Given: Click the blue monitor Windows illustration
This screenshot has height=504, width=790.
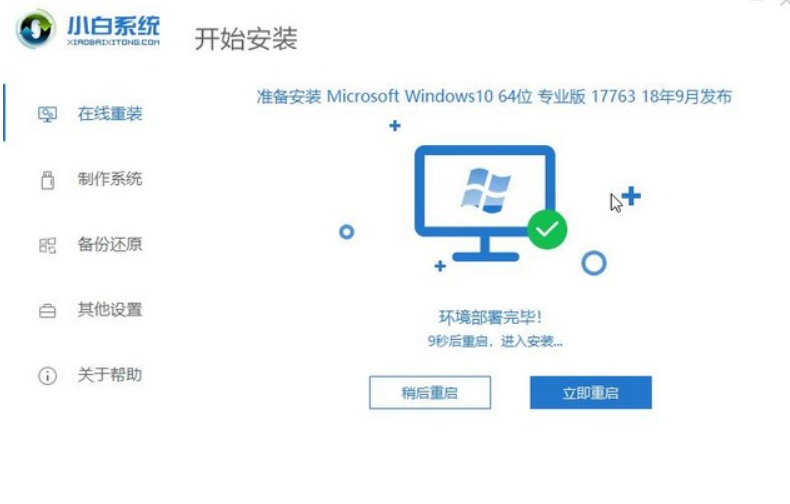Looking at the screenshot, I should point(485,203).
